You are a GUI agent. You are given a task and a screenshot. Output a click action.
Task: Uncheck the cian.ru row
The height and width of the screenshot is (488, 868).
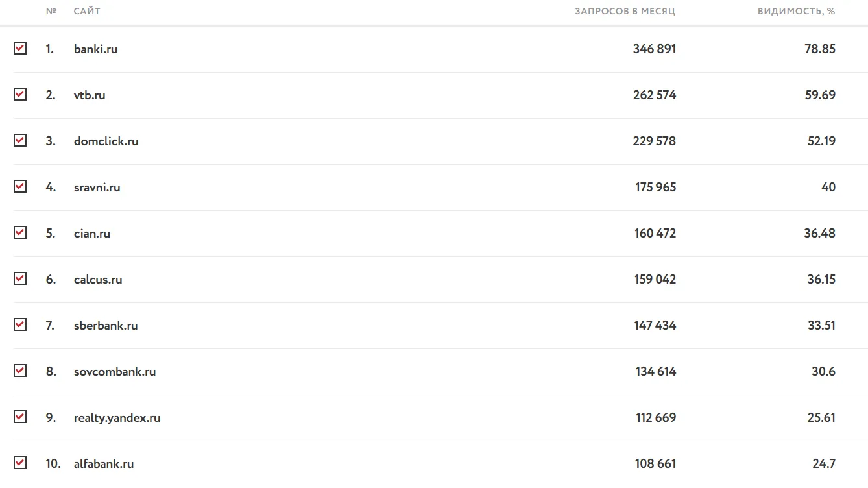click(x=20, y=232)
